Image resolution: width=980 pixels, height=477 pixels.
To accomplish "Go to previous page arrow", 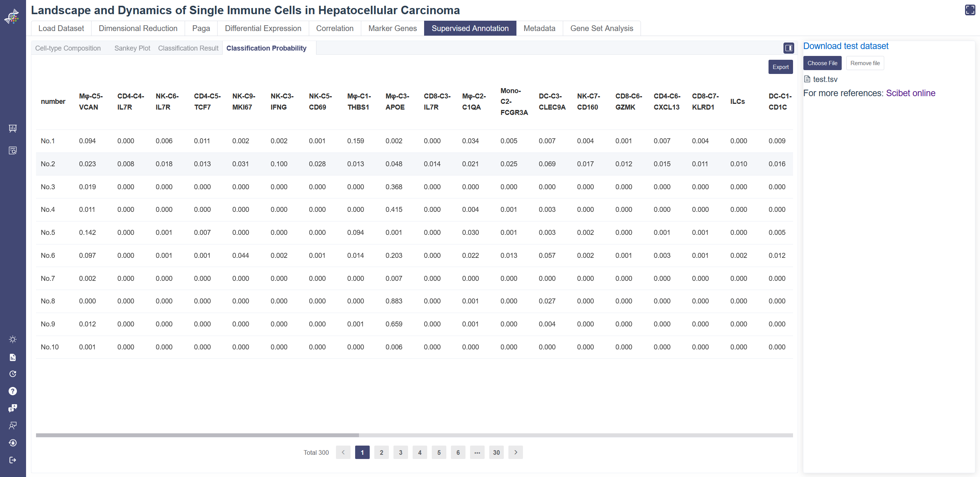I will [343, 452].
